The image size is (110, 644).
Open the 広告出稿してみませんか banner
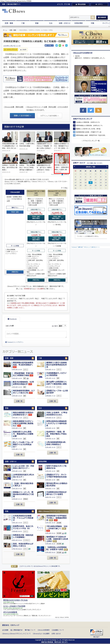tap(91, 210)
